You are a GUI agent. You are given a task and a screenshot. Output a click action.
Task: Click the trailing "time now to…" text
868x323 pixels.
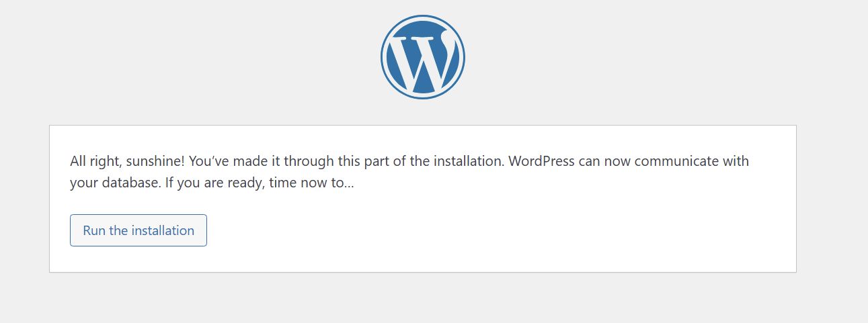311,183
